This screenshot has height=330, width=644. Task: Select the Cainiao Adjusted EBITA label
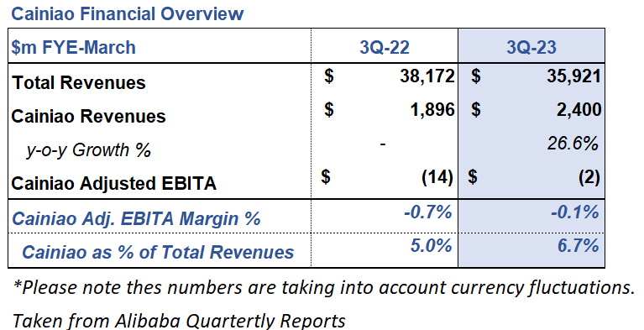(x=113, y=183)
